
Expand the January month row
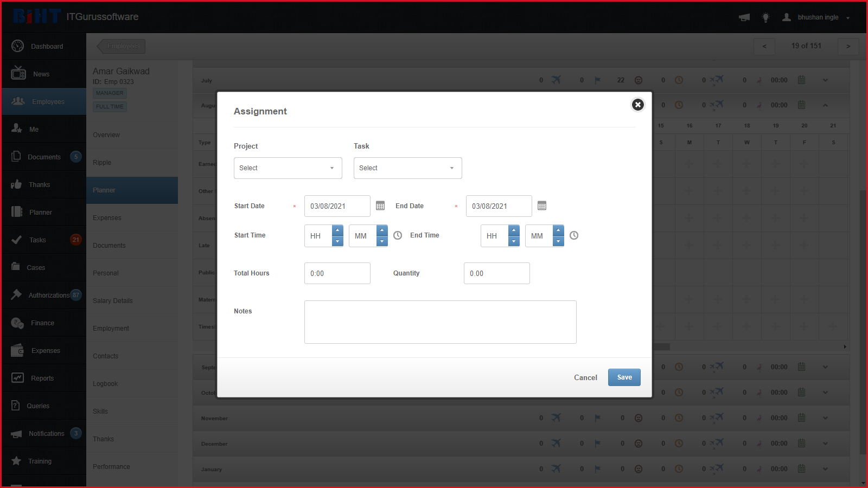pyautogui.click(x=825, y=469)
